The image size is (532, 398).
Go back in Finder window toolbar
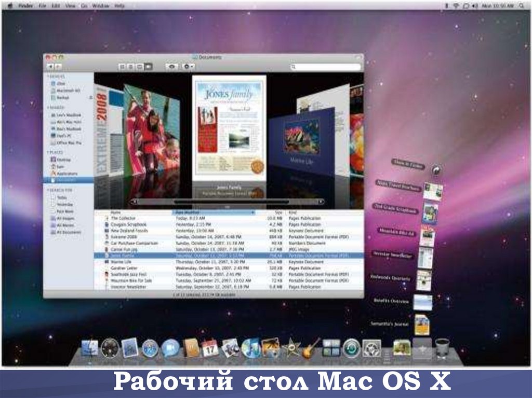tap(50, 67)
